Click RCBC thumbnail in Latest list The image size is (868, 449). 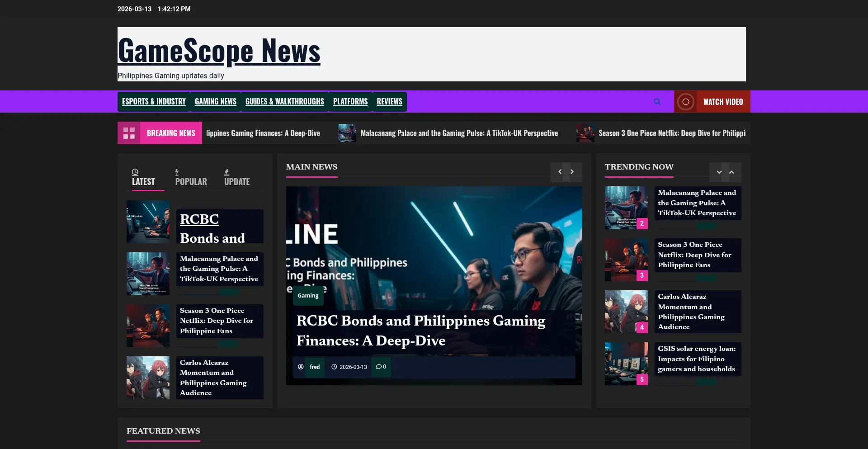148,222
